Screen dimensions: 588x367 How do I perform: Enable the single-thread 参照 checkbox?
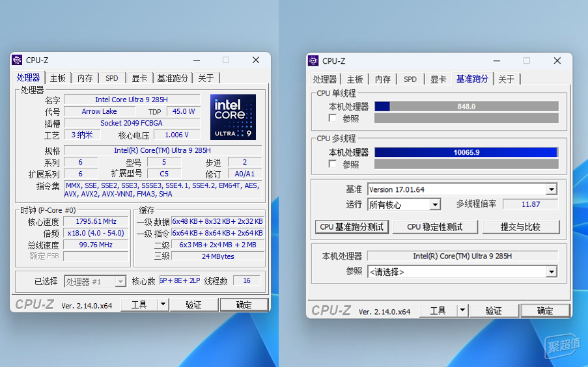[x=332, y=118]
